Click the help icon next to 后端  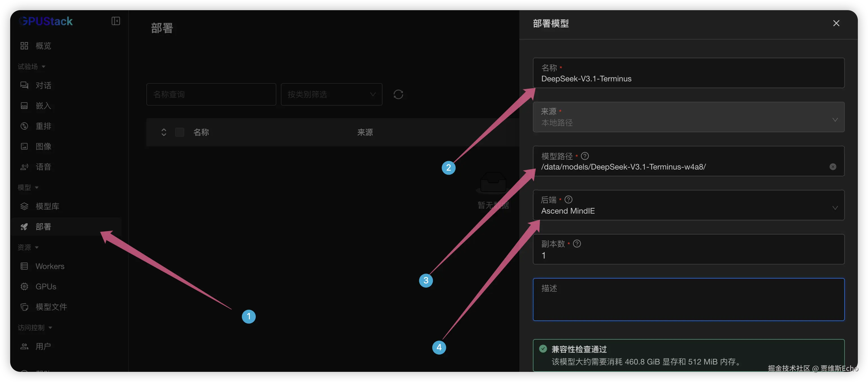point(568,199)
